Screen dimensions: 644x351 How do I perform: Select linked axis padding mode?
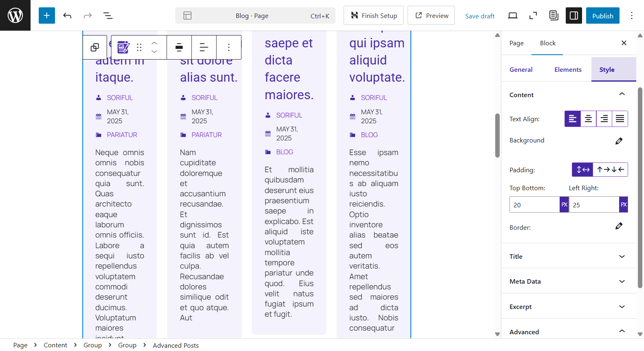(x=582, y=169)
